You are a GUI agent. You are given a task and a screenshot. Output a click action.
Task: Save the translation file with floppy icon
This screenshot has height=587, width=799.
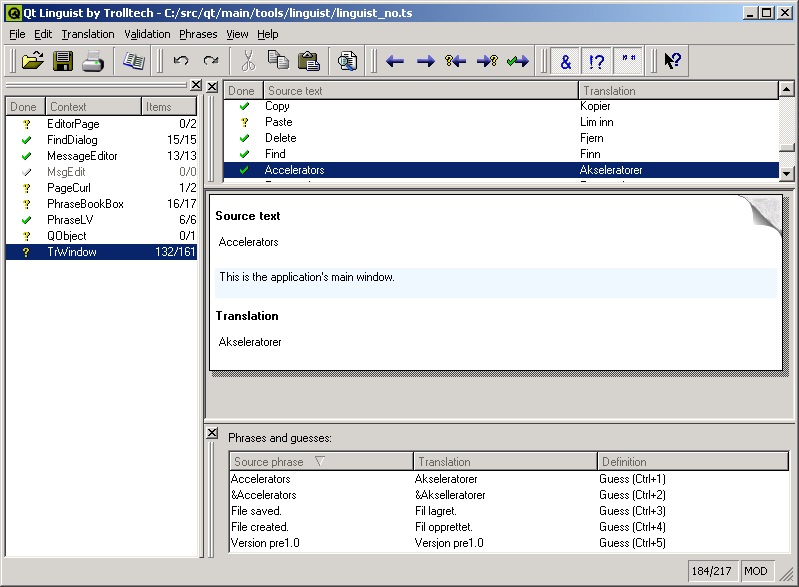click(63, 61)
